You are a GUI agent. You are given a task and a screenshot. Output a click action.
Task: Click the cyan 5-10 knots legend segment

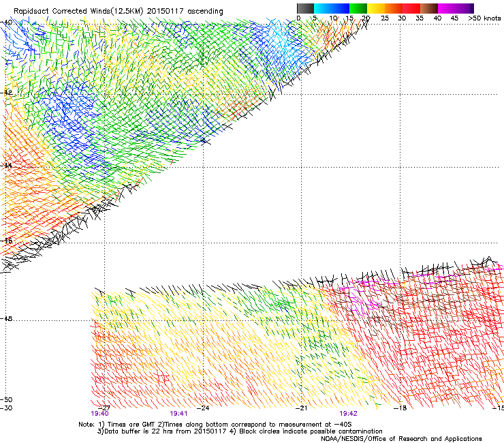click(x=323, y=8)
